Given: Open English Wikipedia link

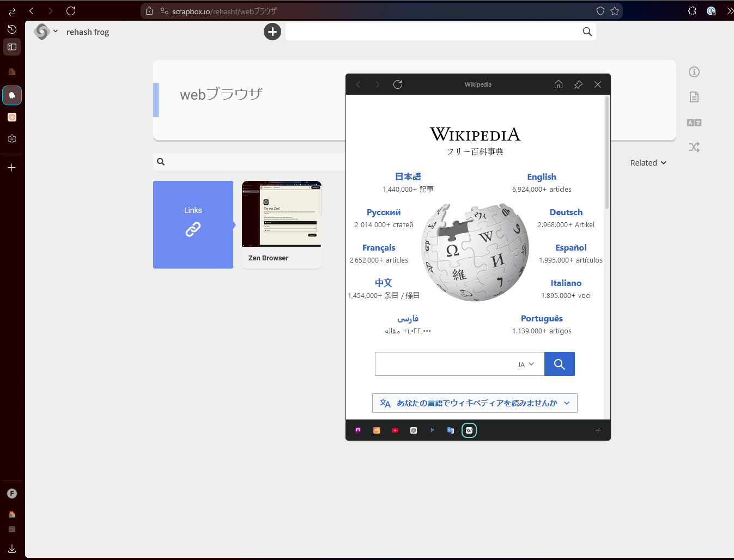Looking at the screenshot, I should pyautogui.click(x=542, y=176).
